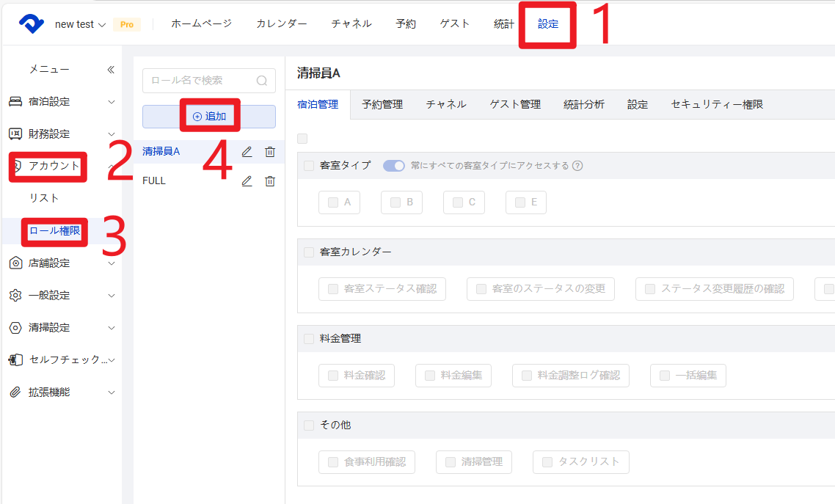835x504 pixels.
Task: Click the edit pencil icon for 清掃員A
Action: 247,152
